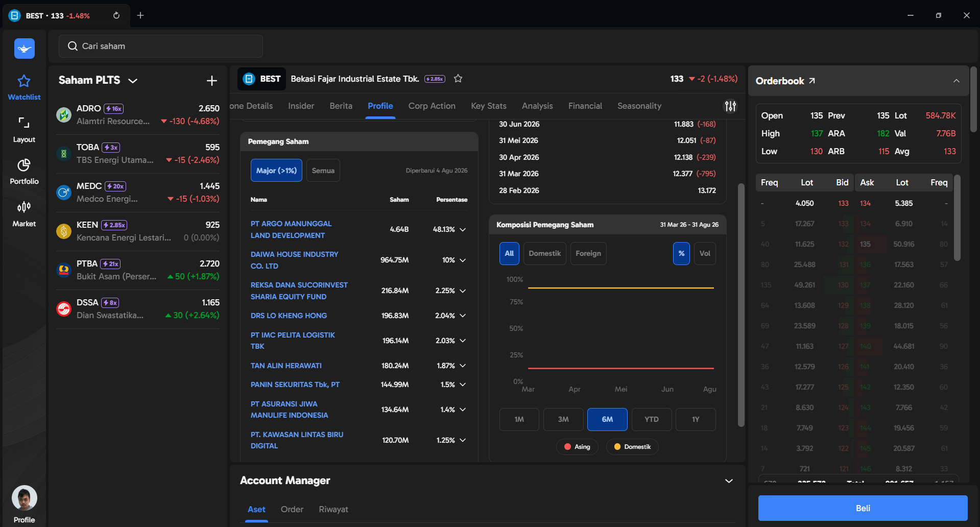Open the Portfolio pie chart icon
The image size is (980, 527).
[x=24, y=165]
